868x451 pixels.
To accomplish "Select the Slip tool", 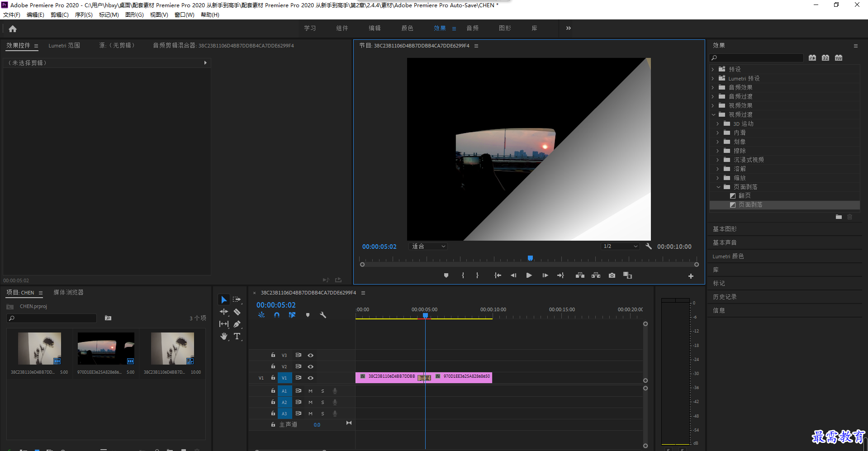I will pyautogui.click(x=224, y=324).
